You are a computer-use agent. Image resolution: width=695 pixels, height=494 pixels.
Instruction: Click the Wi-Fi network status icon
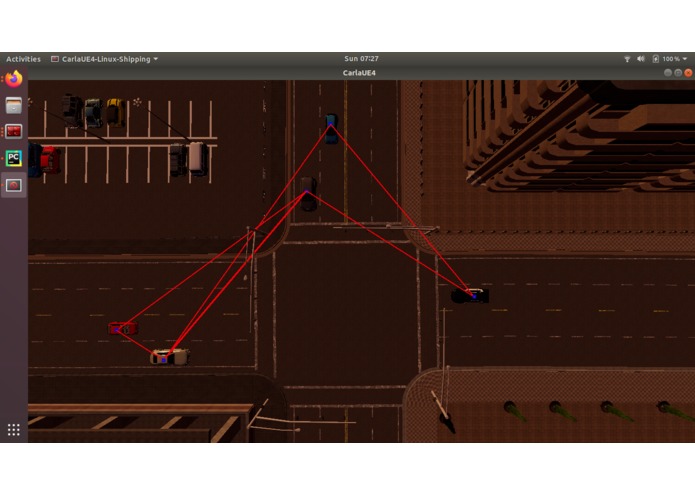[627, 59]
